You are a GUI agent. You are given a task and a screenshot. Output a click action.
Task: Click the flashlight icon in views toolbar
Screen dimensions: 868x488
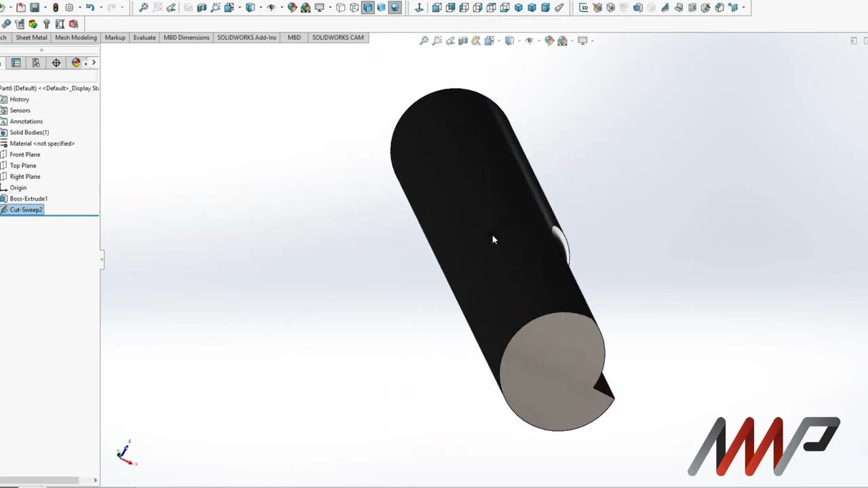(559, 7)
